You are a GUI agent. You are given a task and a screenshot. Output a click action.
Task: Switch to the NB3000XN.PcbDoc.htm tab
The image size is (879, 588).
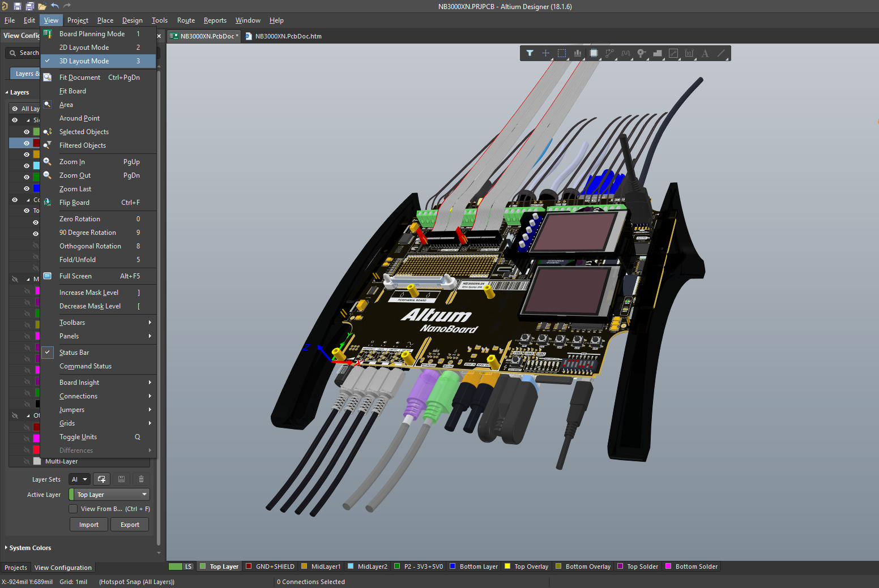pyautogui.click(x=284, y=36)
